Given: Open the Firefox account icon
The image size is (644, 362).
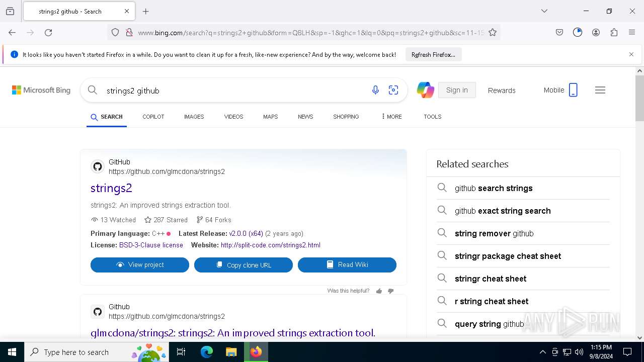Looking at the screenshot, I should coord(596,32).
